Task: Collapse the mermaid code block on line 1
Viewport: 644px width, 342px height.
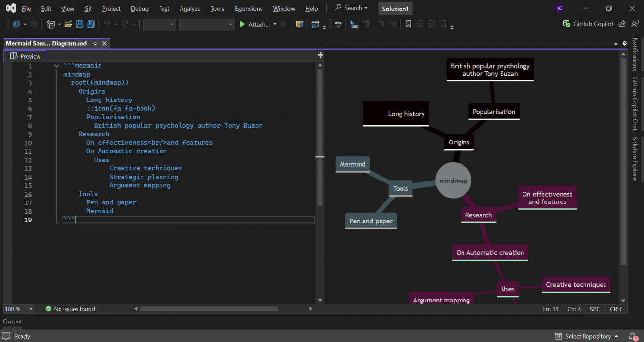Action: [56, 66]
